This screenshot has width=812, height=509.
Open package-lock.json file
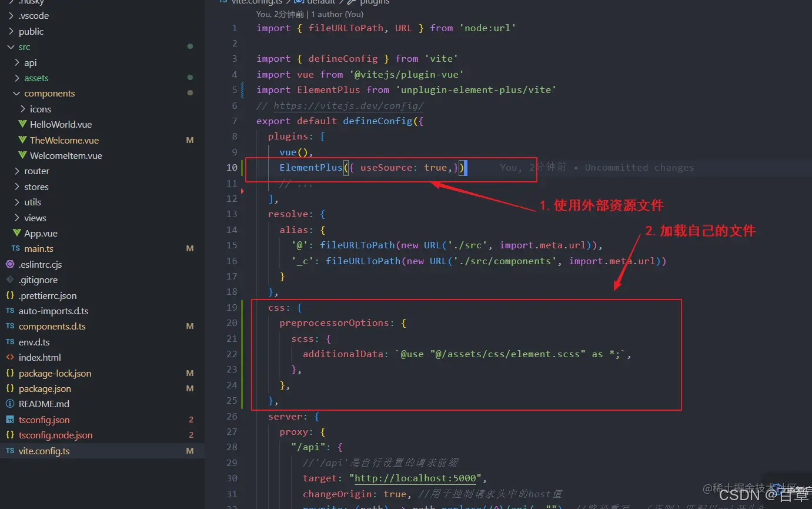55,373
